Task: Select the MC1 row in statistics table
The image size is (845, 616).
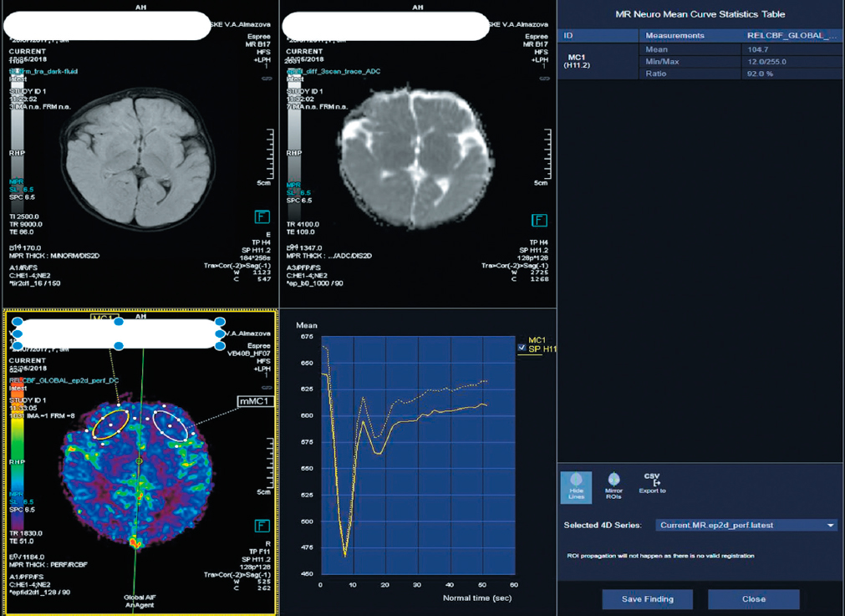Action: coord(577,61)
